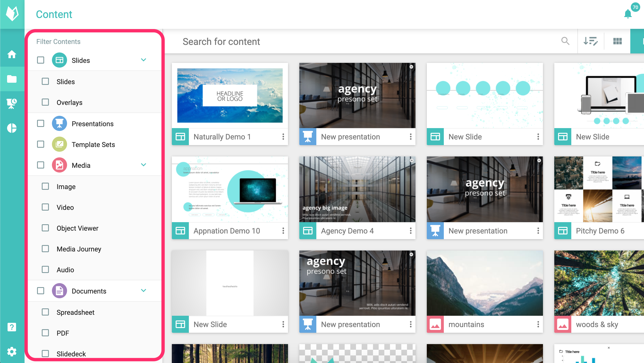Click image type icon on woods & sky

[x=563, y=324]
